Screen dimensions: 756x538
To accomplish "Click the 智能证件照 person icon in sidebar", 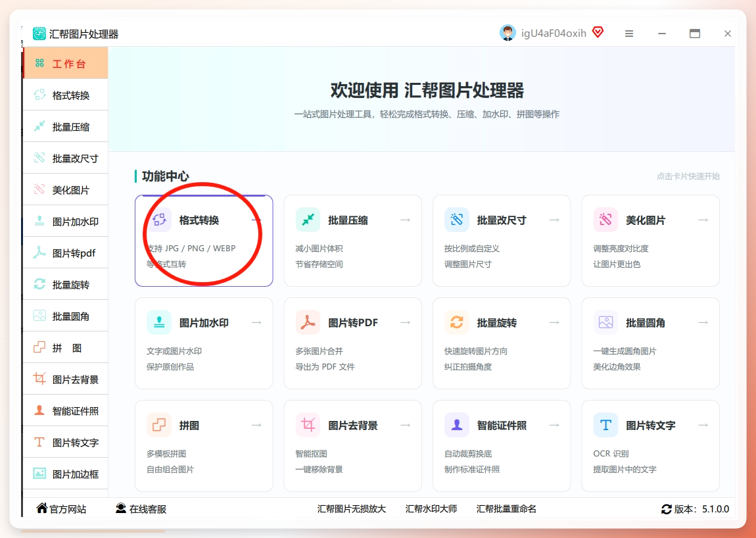I will point(39,410).
